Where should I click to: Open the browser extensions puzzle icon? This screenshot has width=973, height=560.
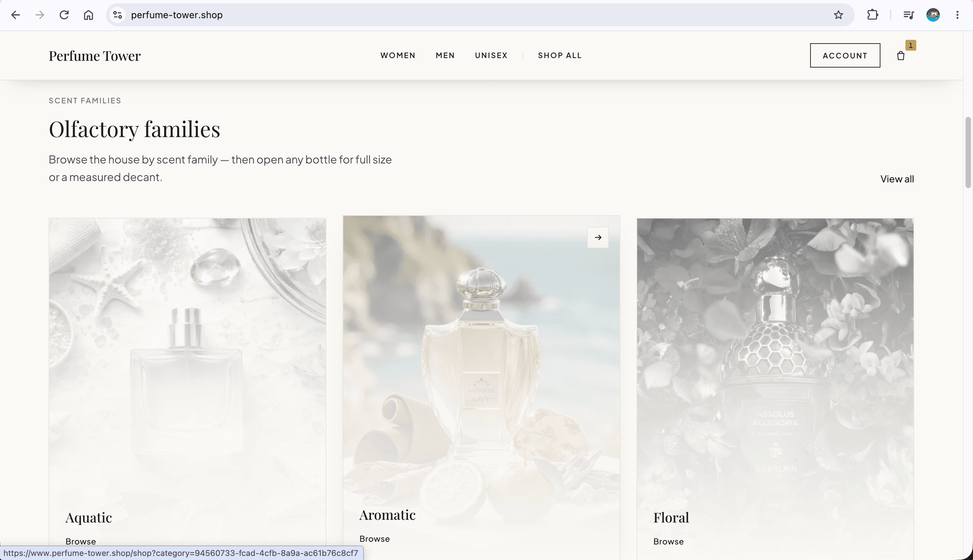873,15
